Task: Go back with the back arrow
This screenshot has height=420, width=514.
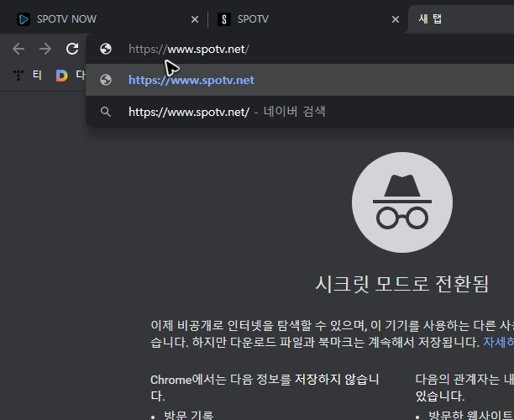Action: (x=18, y=49)
